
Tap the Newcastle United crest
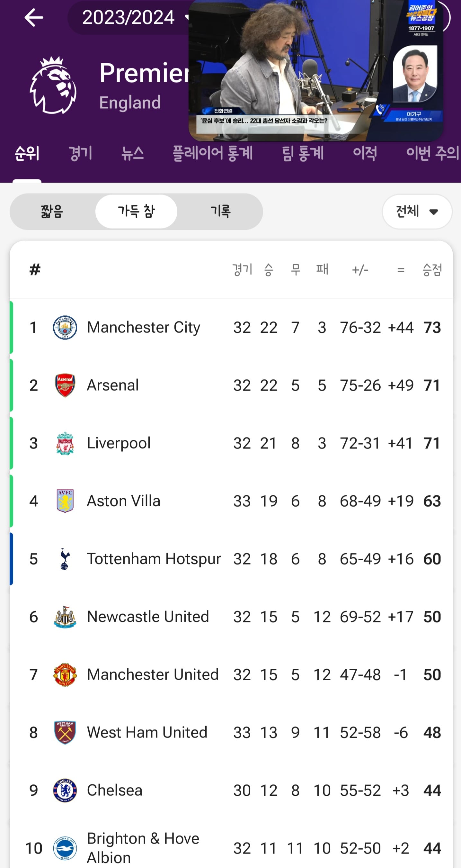(65, 617)
